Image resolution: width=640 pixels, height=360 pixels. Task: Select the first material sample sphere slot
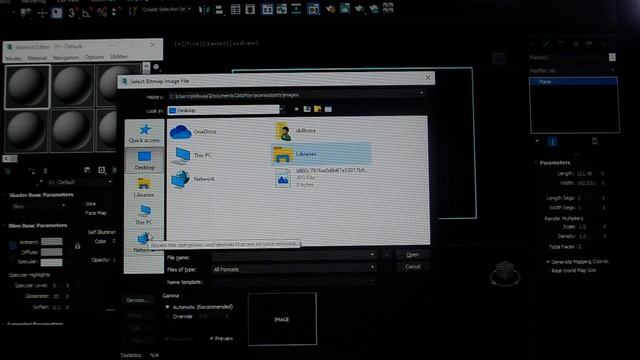(x=27, y=87)
